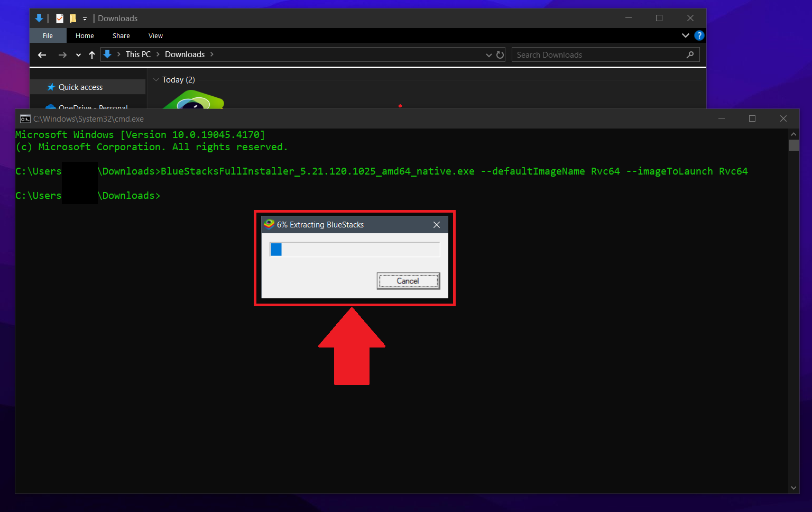Click the extraction progress bar

point(354,249)
